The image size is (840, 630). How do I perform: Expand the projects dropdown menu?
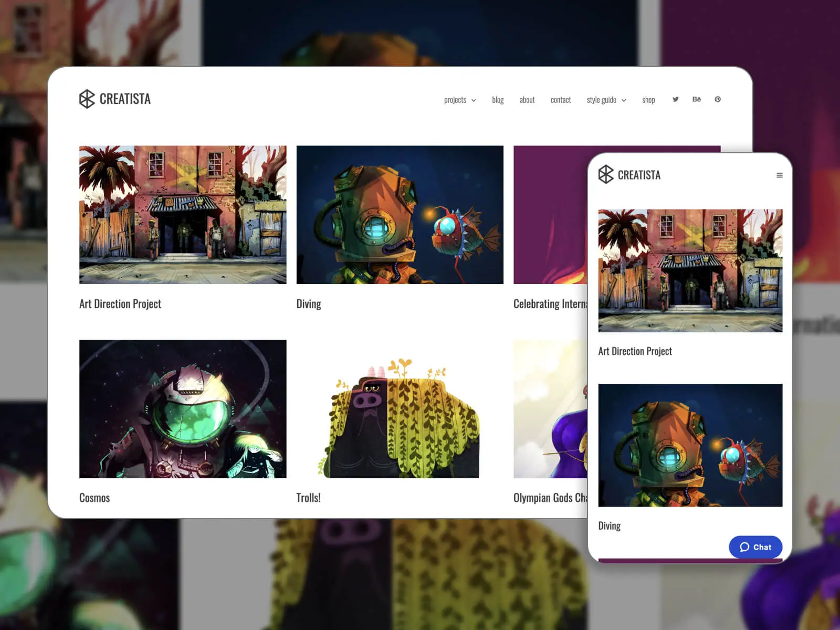460,100
